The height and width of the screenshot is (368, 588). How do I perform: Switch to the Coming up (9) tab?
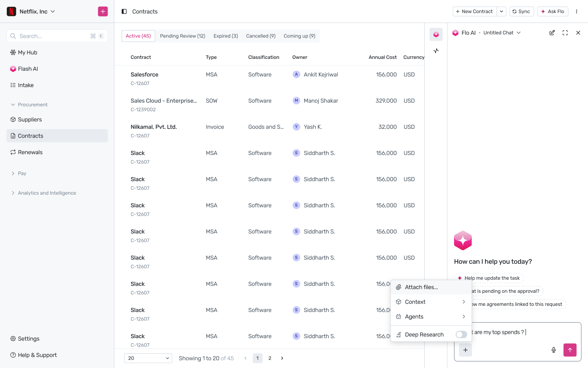pos(299,36)
